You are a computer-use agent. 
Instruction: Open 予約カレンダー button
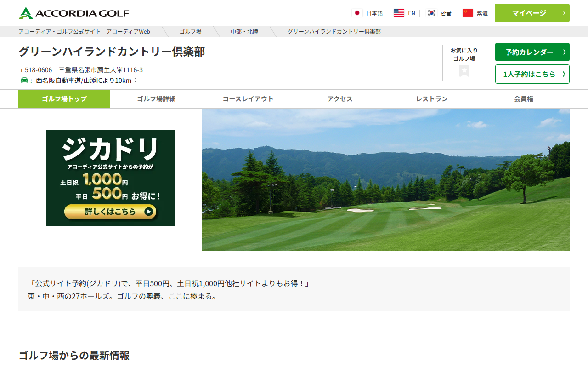(532, 52)
